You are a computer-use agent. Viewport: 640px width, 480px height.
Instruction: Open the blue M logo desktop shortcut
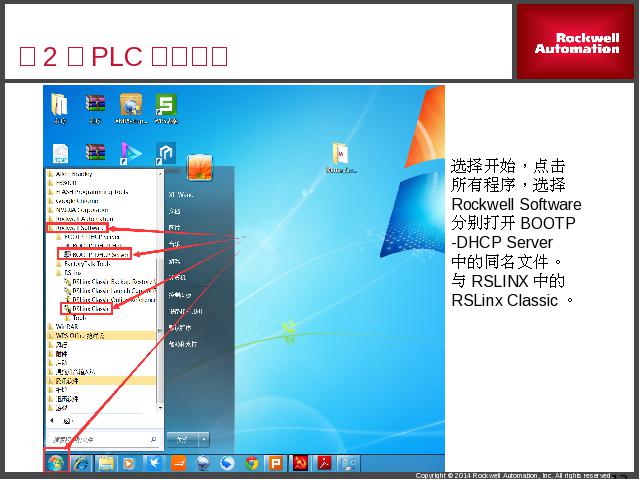coord(166,153)
